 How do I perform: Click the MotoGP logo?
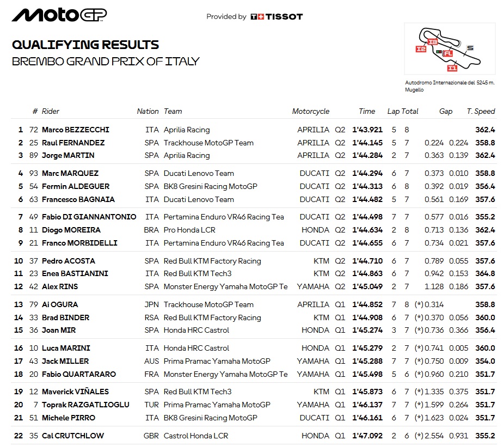(x=59, y=15)
